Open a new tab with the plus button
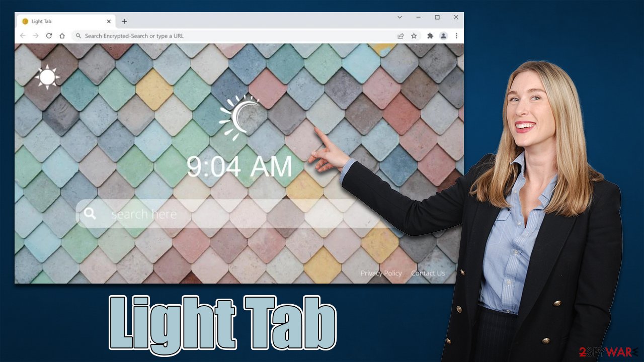This screenshot has width=644, height=362. pyautogui.click(x=124, y=22)
